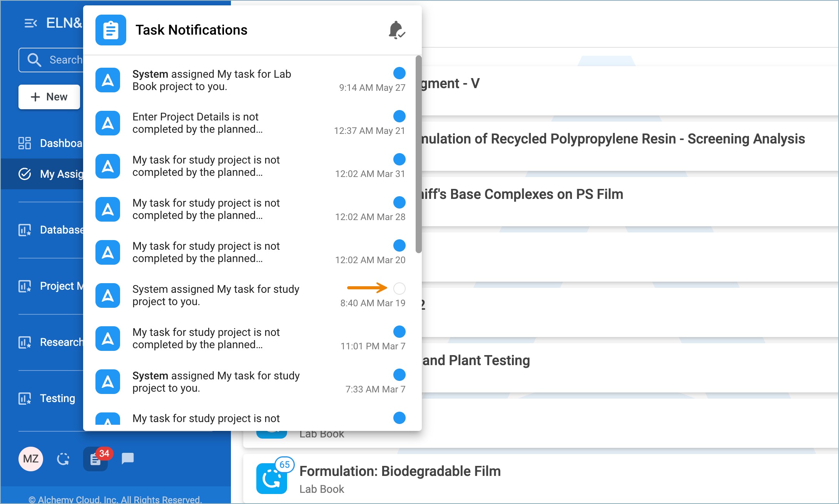
Task: Collapse sidebar with the menu toggle icon
Action: point(30,23)
